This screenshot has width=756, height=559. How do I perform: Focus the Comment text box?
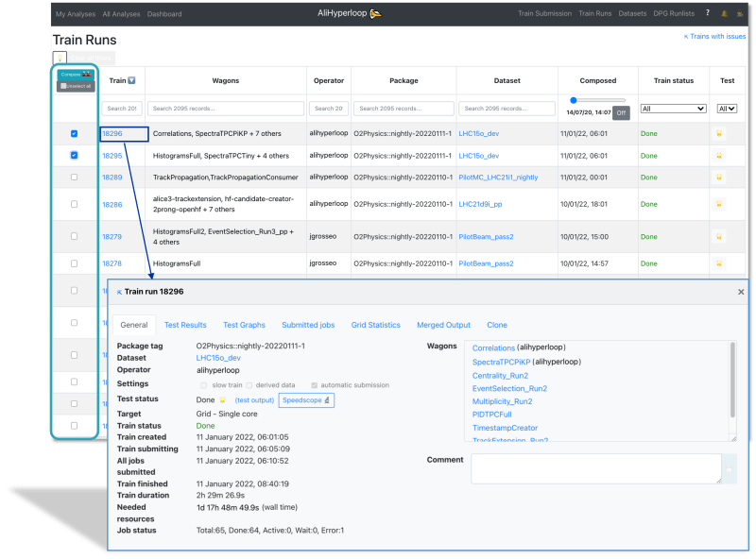pyautogui.click(x=596, y=468)
